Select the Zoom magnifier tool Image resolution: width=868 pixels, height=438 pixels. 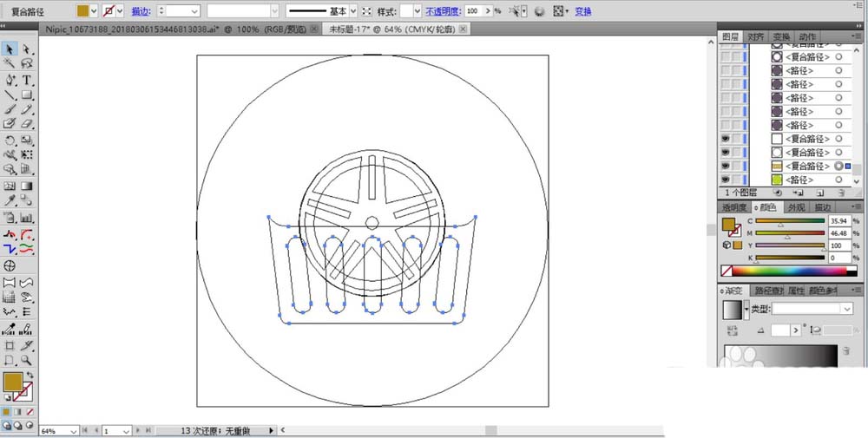pos(27,360)
